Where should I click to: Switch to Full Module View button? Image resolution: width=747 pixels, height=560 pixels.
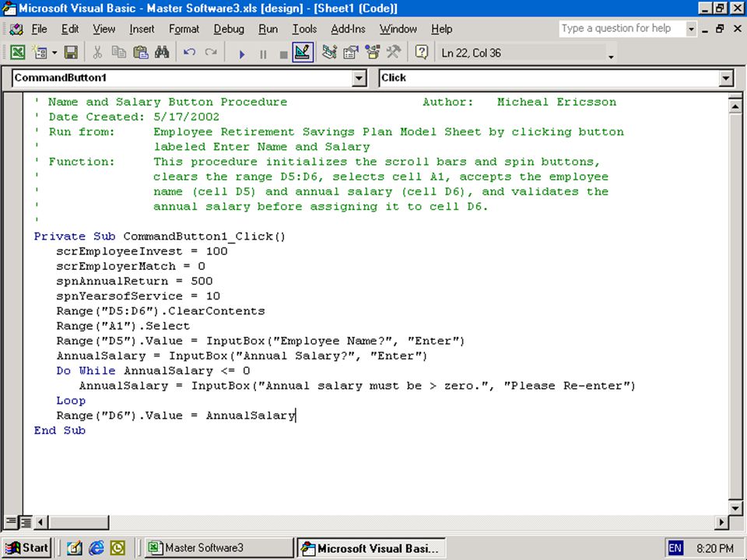26,523
